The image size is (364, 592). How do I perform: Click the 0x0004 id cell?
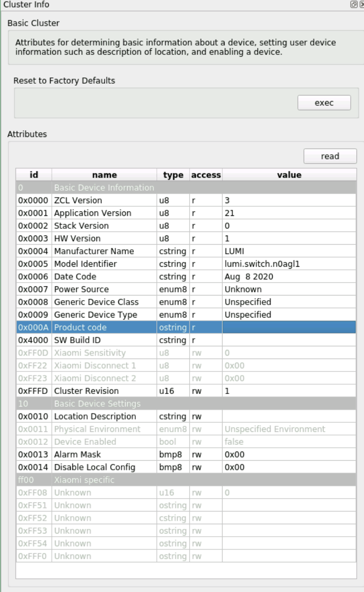click(34, 251)
